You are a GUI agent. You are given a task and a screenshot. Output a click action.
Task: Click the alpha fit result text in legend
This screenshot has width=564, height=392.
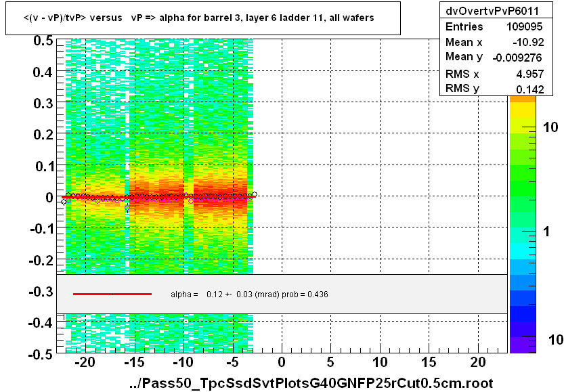click(249, 295)
